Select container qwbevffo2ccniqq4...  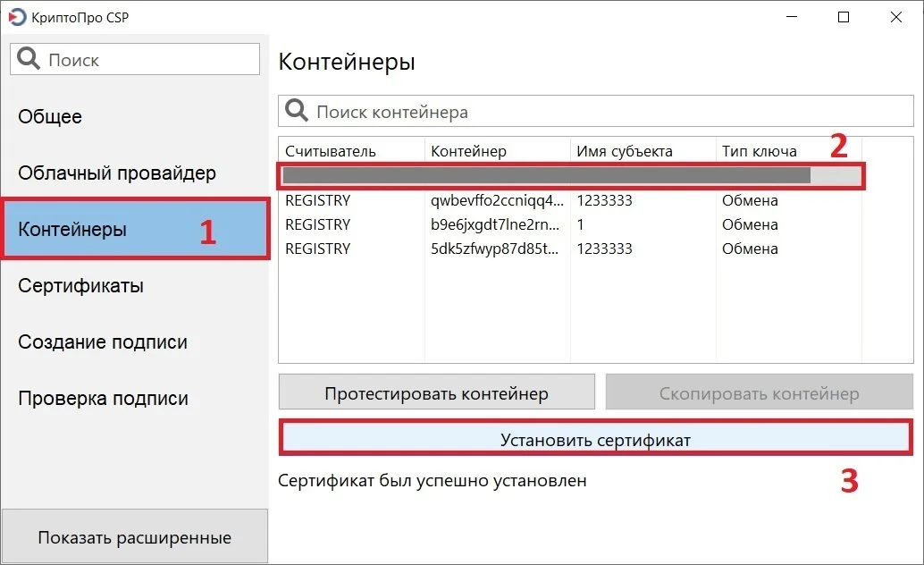point(498,200)
